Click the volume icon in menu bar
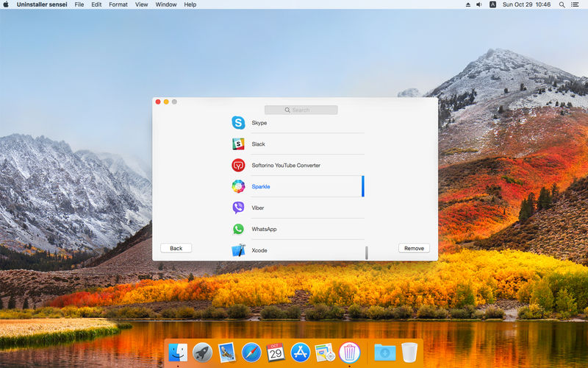 click(479, 4)
